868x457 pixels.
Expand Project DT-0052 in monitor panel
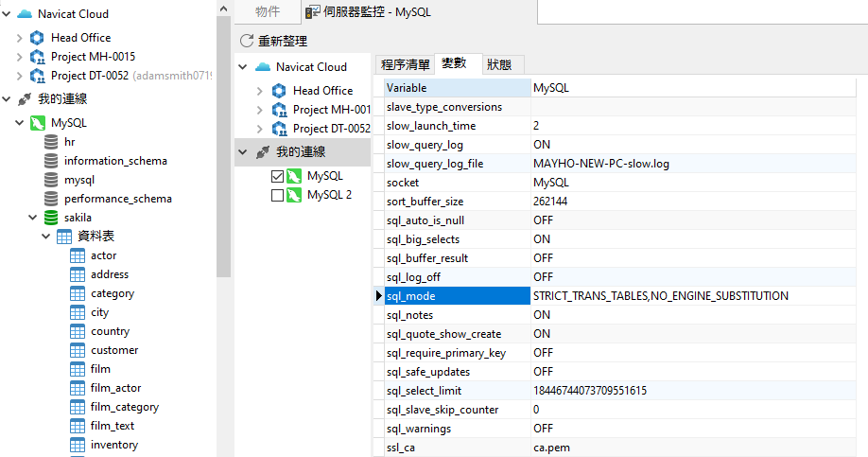tap(260, 129)
